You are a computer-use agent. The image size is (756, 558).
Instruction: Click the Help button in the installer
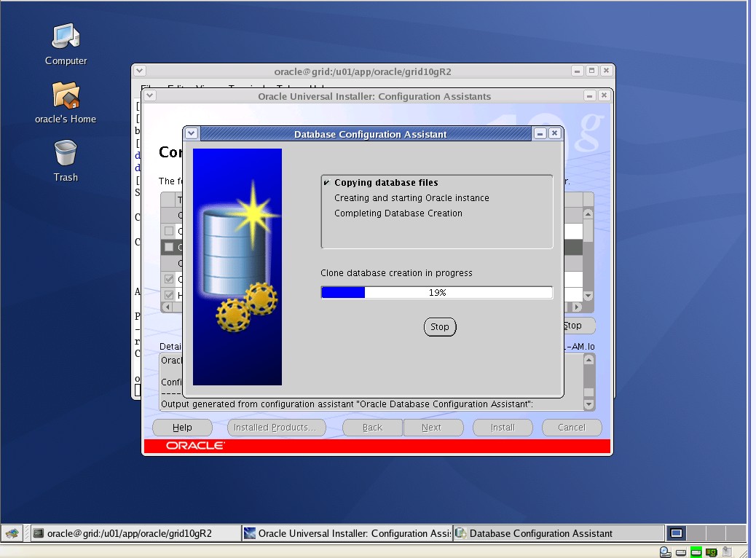182,428
